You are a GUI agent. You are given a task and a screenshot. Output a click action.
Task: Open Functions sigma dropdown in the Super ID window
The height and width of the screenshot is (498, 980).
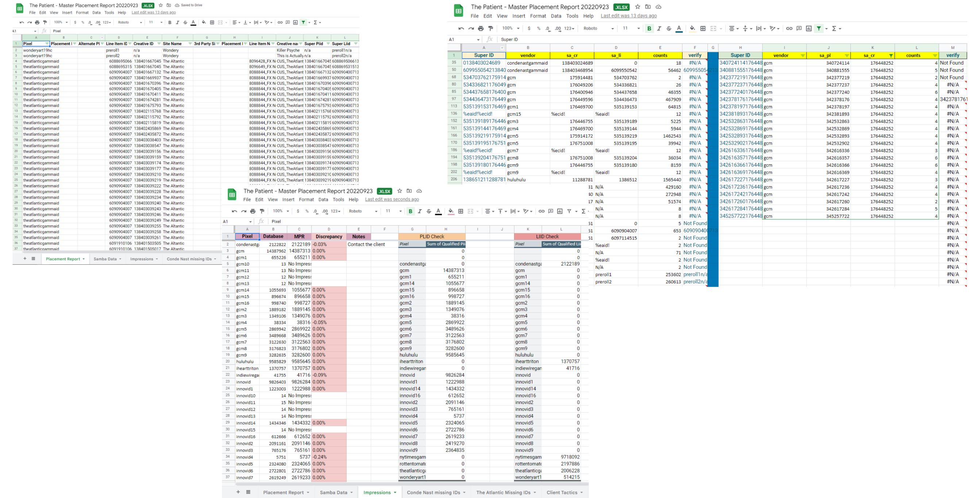point(836,28)
